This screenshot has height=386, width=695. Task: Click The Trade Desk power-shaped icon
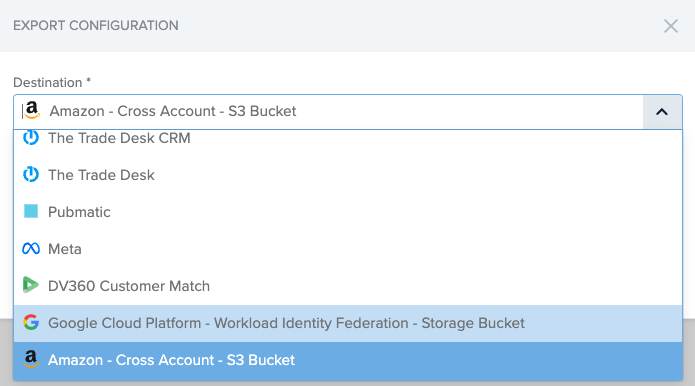point(31,175)
